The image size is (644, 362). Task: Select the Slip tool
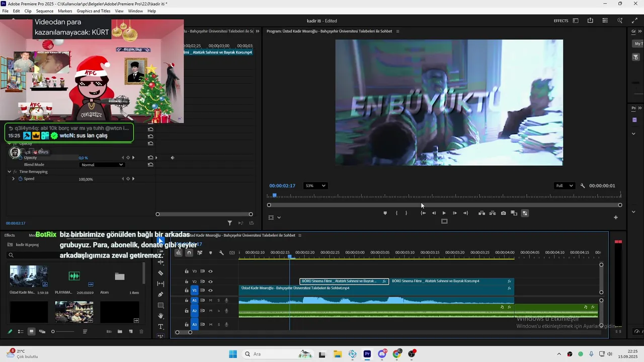tap(160, 284)
